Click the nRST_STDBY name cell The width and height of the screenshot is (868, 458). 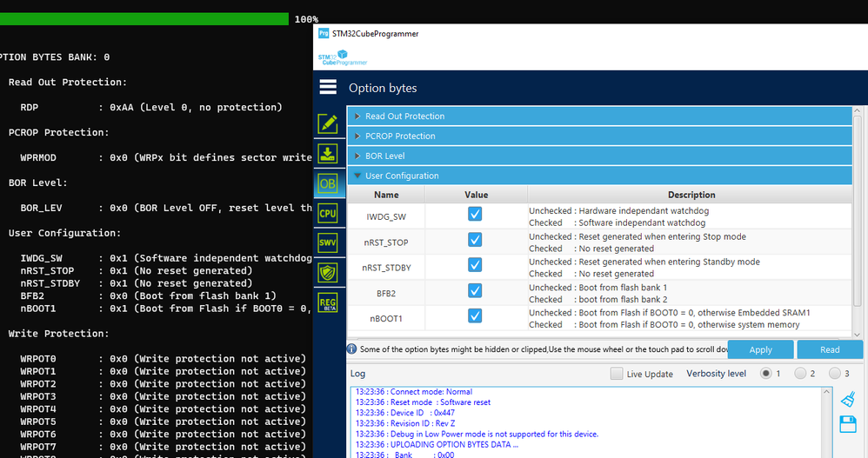(386, 268)
